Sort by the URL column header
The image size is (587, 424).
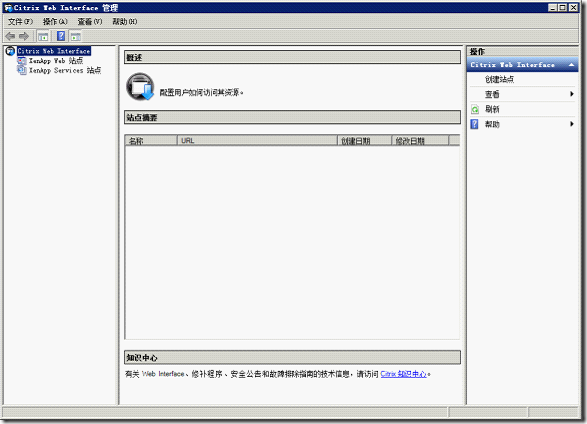point(257,141)
